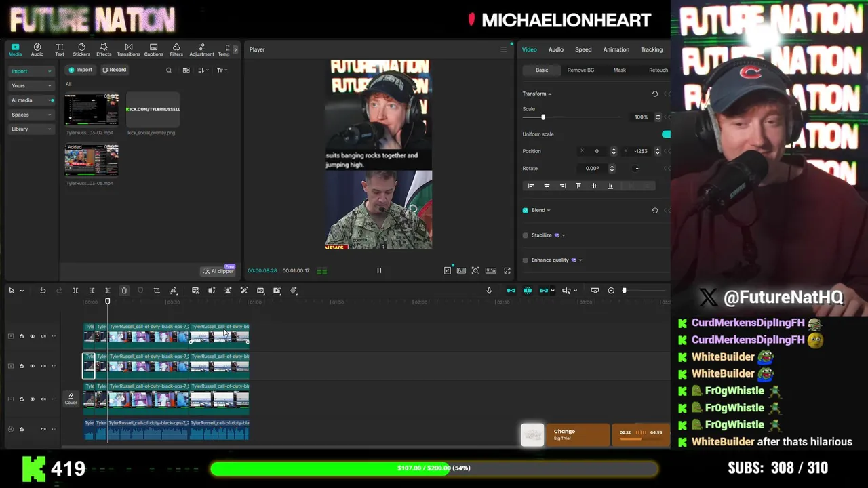Enable the Stabilize checkbox

pos(525,235)
